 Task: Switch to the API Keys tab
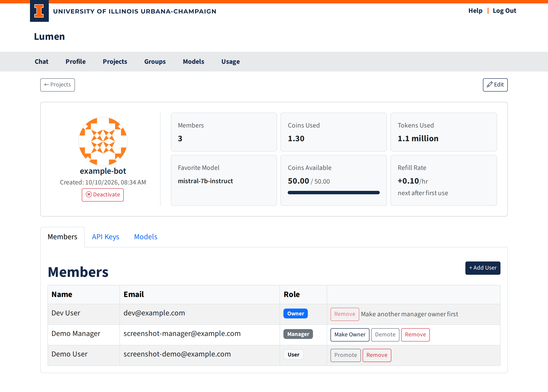(106, 237)
